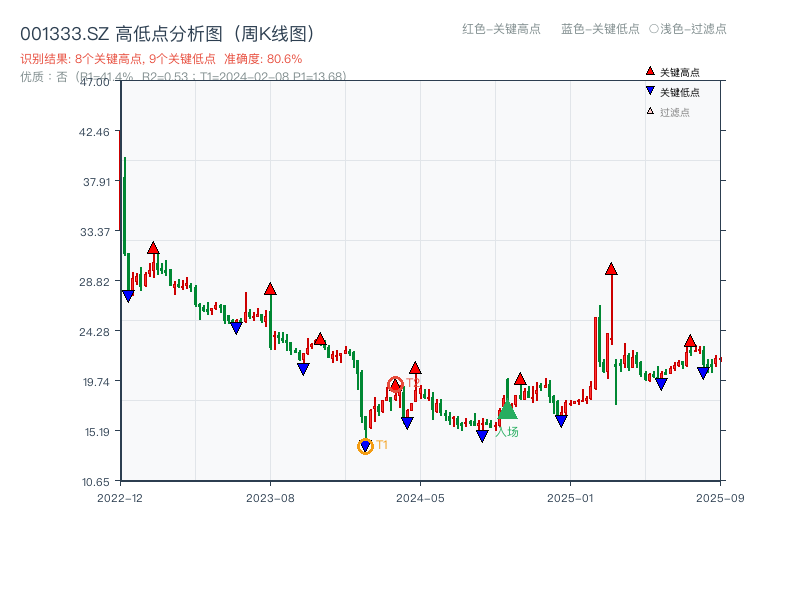Click the red-circled T2 high point marker
800x600 pixels.
(396, 384)
